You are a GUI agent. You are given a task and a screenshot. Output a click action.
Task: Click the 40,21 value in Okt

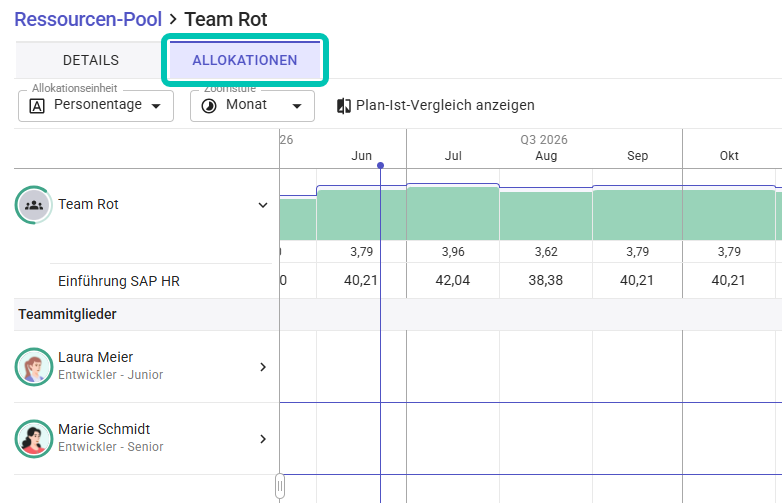click(x=728, y=280)
